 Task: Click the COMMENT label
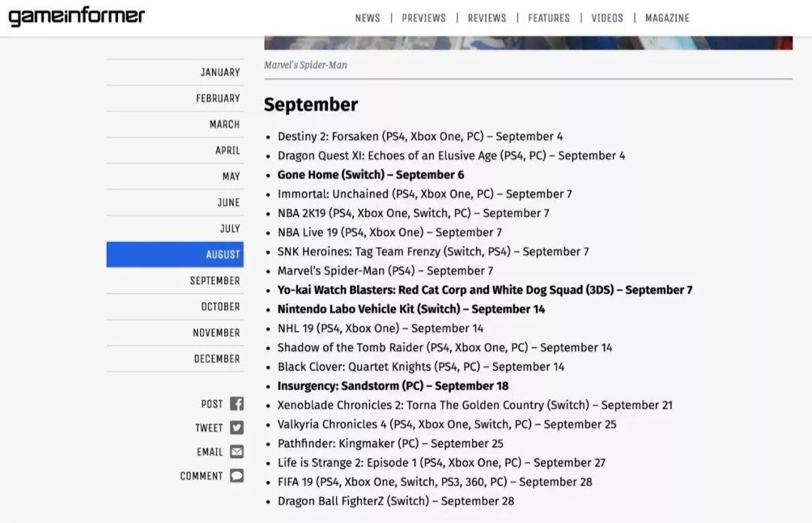tap(201, 476)
